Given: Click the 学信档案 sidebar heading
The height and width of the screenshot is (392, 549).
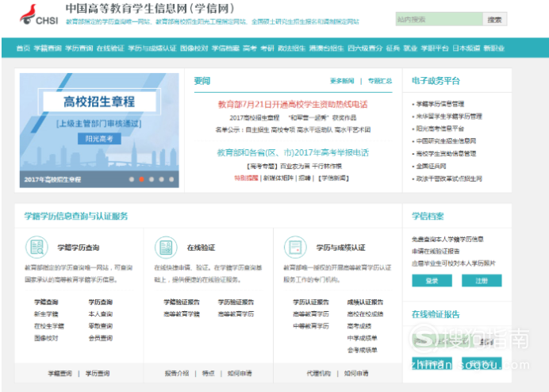Looking at the screenshot, I should pyautogui.click(x=428, y=216).
